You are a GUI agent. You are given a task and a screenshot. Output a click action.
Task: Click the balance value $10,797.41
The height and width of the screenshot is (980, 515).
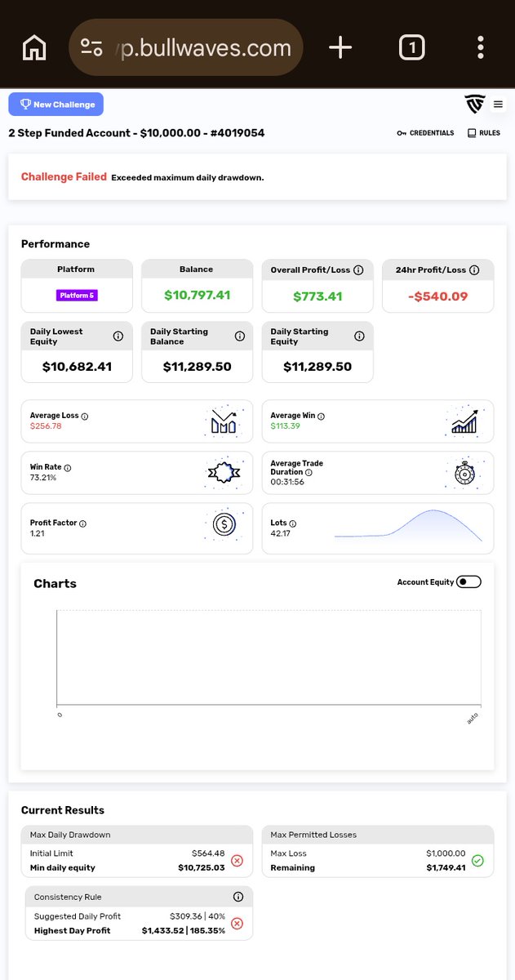(196, 296)
